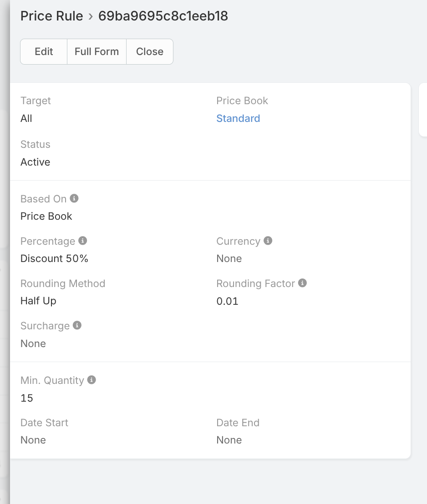
Task: Click the Surcharge info icon
Action: click(x=77, y=325)
